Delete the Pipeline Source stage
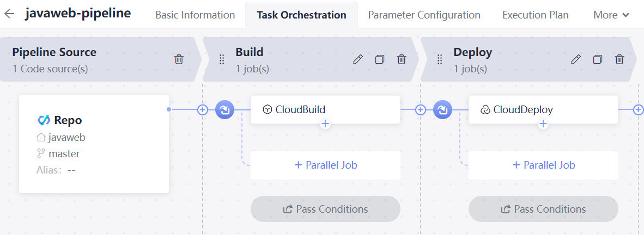The image size is (644, 235). [179, 59]
